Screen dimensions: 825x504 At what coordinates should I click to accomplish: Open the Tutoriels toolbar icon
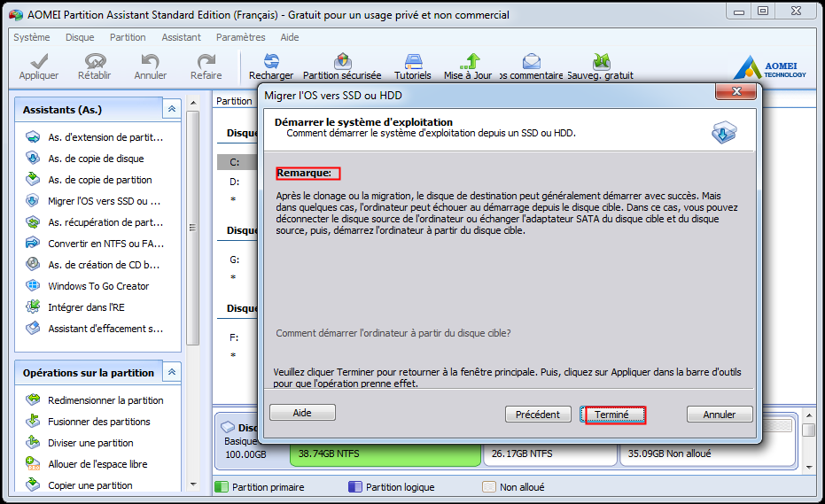(x=413, y=61)
